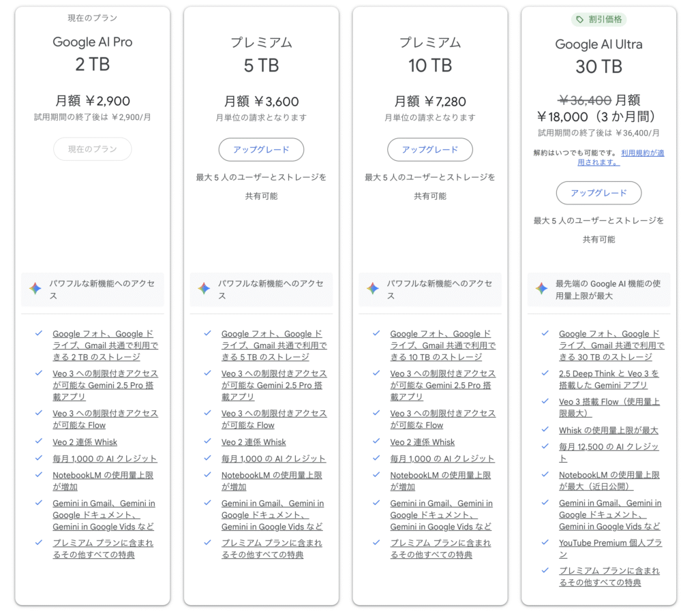Open NotebookLM の使用量上限が増加 in the 2 TB card
The image size is (698, 616).
pyautogui.click(x=103, y=481)
